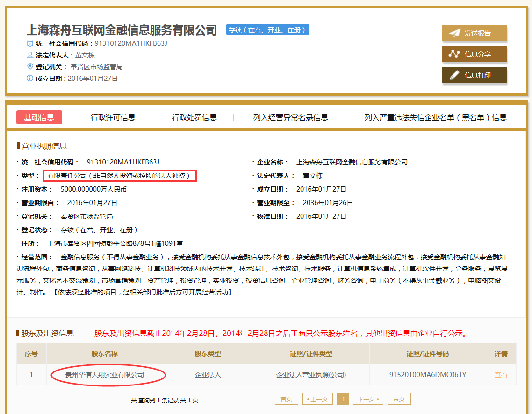Click the location pin icon beside 登记机关
This screenshot has width=532, height=414.
tap(30, 66)
